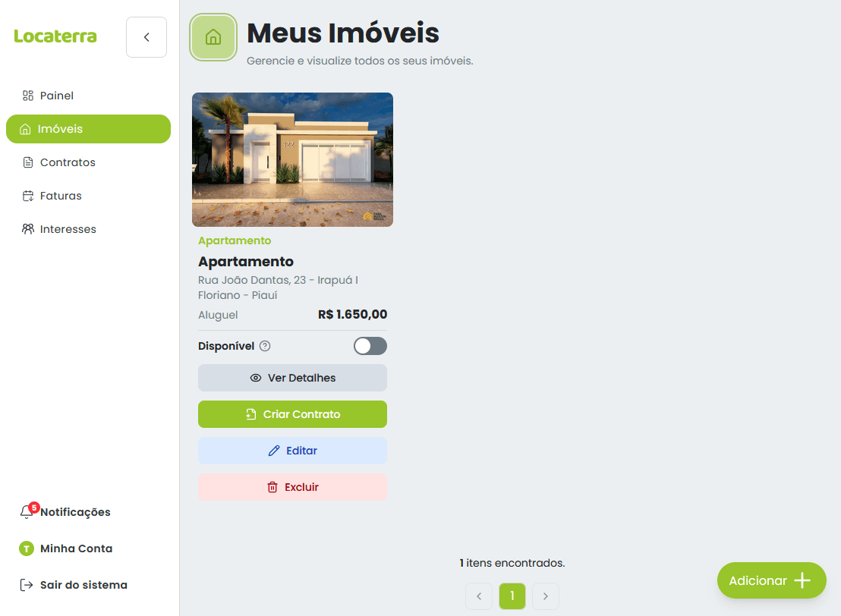Click the Minha Conta avatar icon
The image size is (841, 616).
pyautogui.click(x=27, y=548)
